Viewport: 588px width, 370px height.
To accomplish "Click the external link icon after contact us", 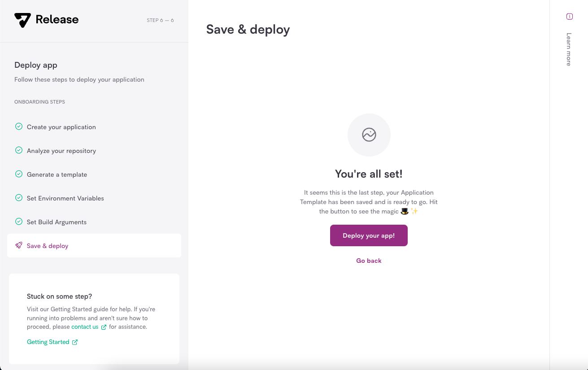I will coord(104,327).
